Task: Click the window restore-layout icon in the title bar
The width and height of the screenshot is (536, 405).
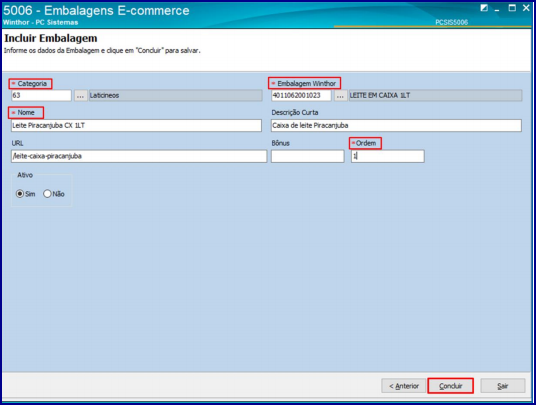Action: [x=484, y=8]
